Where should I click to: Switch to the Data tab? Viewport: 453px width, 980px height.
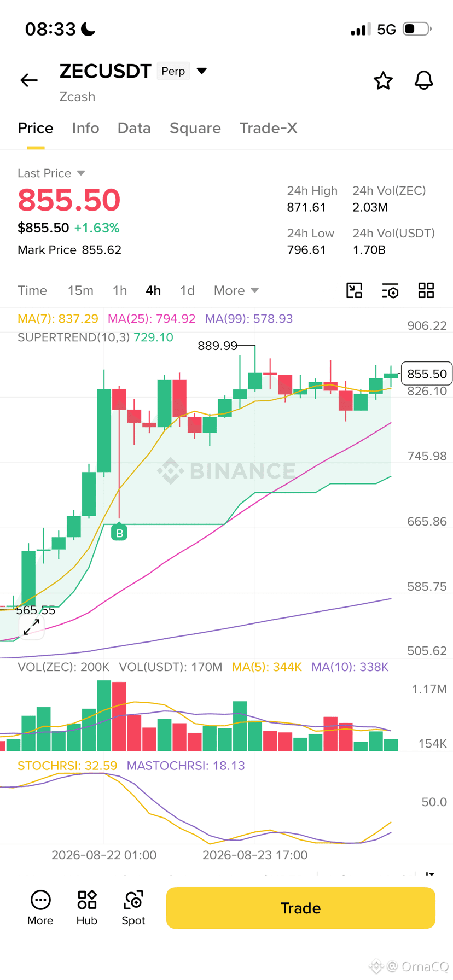134,128
